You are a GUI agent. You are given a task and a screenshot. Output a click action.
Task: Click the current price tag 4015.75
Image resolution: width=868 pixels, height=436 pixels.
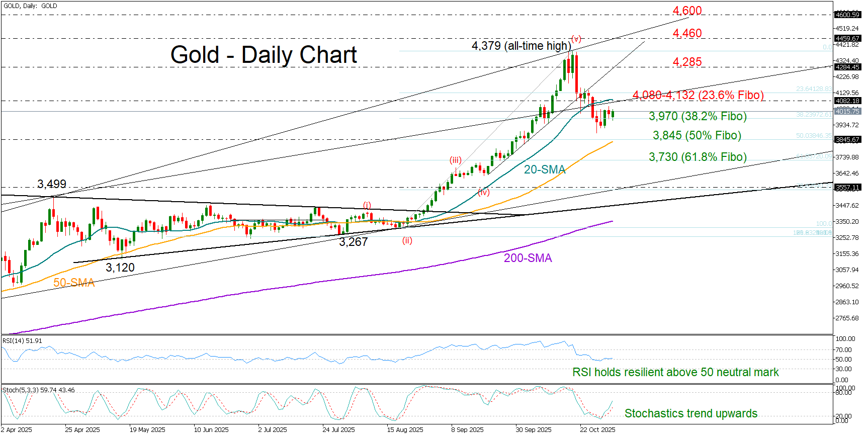point(847,111)
